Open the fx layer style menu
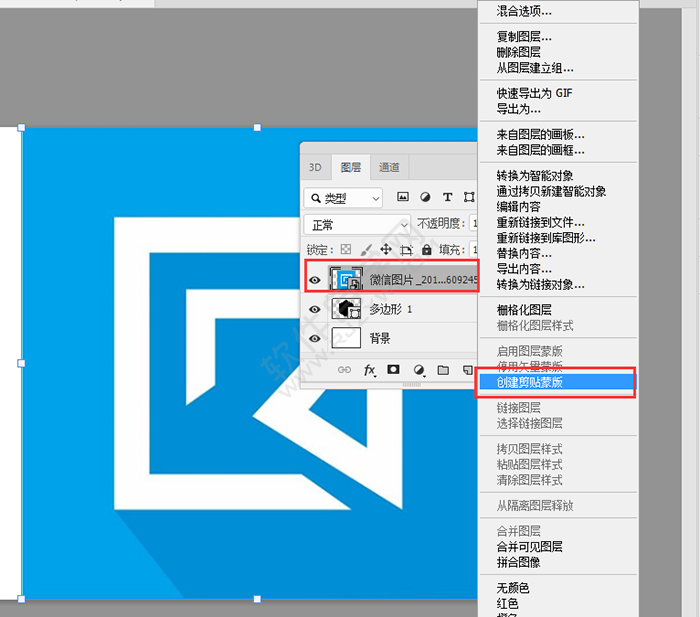This screenshot has height=617, width=700. click(369, 370)
